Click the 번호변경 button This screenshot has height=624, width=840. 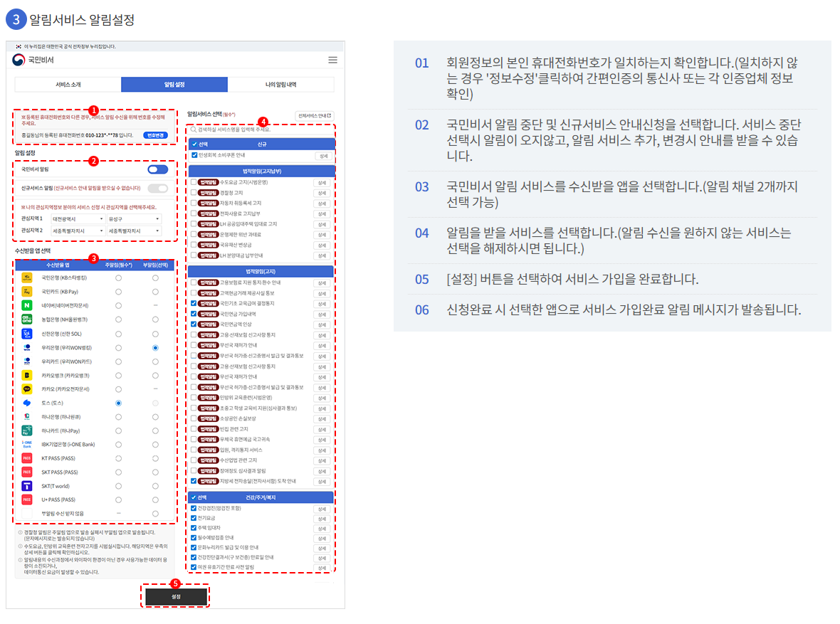[x=155, y=135]
